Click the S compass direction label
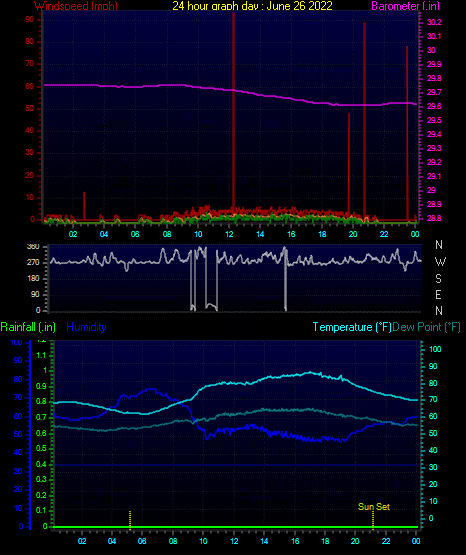Image resolution: width=466 pixels, height=555 pixels. [438, 279]
